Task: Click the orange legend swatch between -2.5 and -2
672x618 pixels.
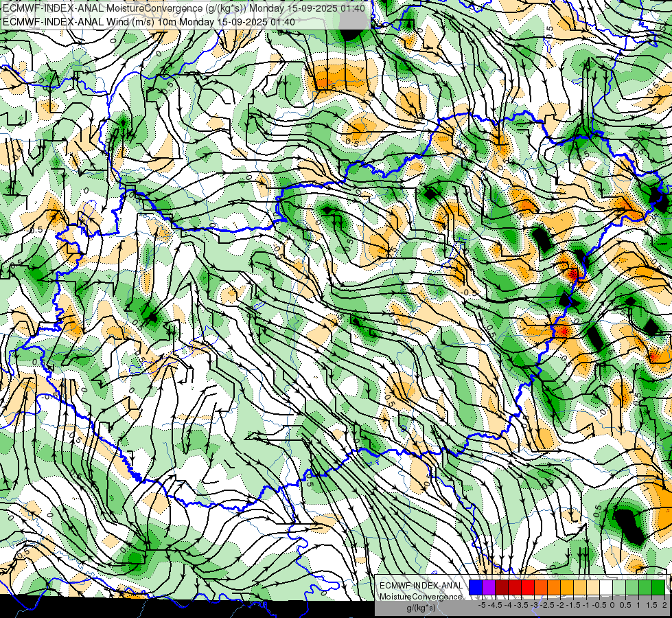Action: pyautogui.click(x=554, y=588)
